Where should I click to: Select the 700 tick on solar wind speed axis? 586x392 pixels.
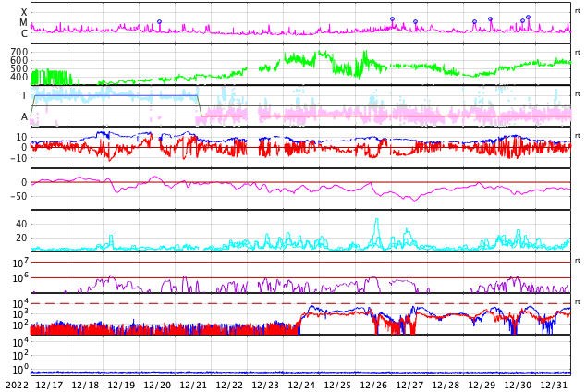19,52
